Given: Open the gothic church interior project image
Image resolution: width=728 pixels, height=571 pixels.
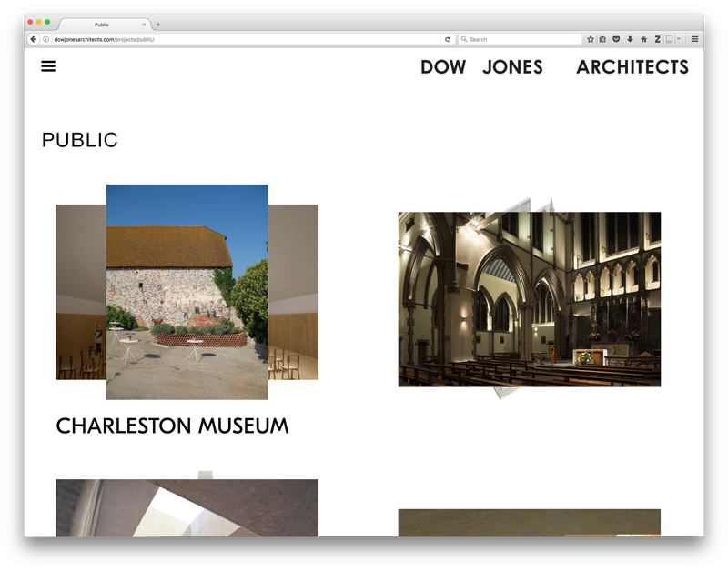Looking at the screenshot, I should click(x=530, y=299).
